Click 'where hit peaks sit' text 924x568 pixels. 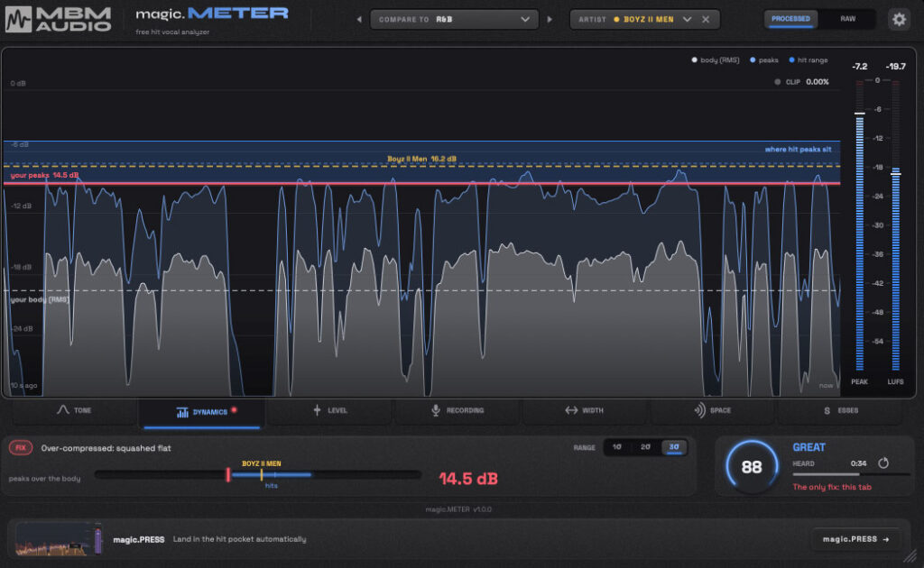[798, 150]
